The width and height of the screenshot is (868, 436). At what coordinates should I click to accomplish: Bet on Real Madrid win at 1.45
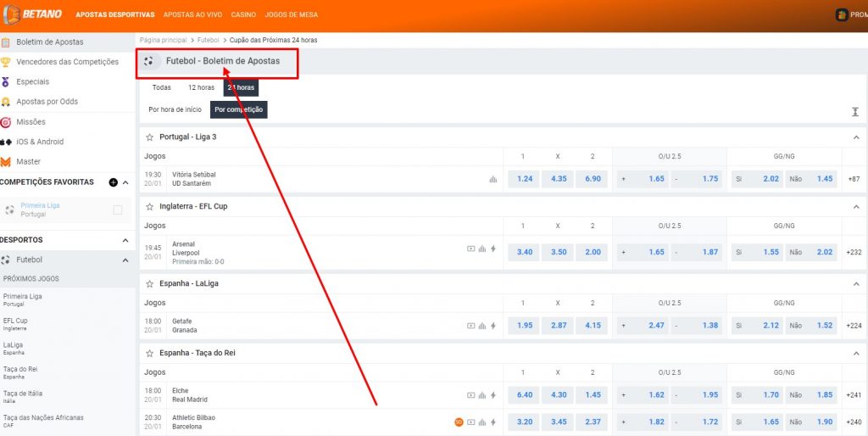tap(592, 395)
